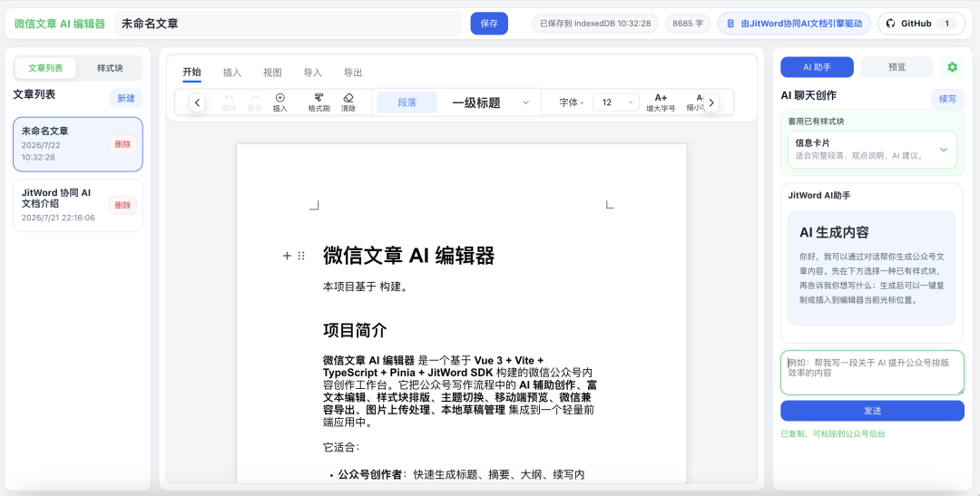Open the 导入 ribbon tab

pos(312,73)
